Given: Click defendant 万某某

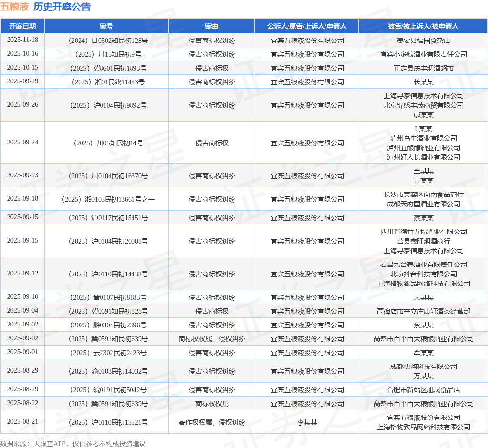Looking at the screenshot, I should (423, 376).
